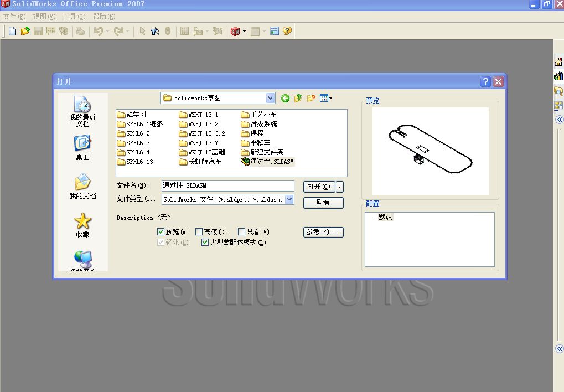The image size is (564, 392).
Task: Click the 取消 button
Action: [x=323, y=203]
